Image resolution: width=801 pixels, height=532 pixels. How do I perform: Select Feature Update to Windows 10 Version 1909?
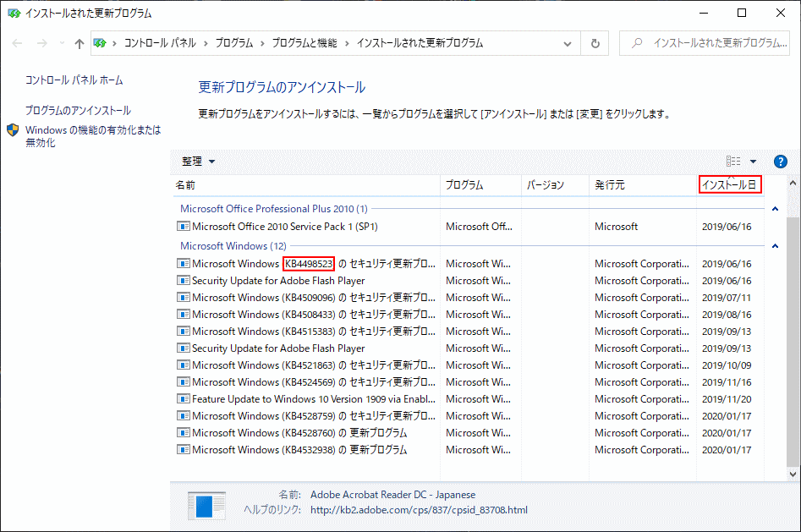coord(314,398)
